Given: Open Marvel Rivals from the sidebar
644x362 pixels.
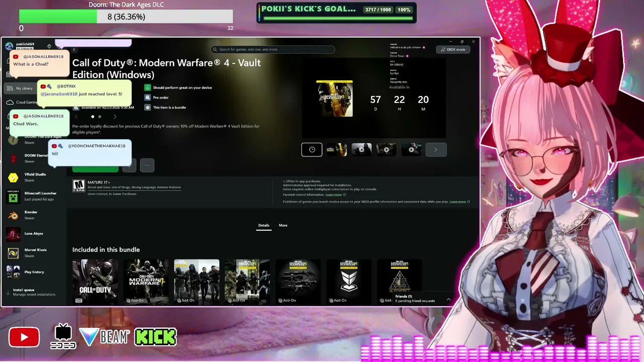Looking at the screenshot, I should (33, 253).
